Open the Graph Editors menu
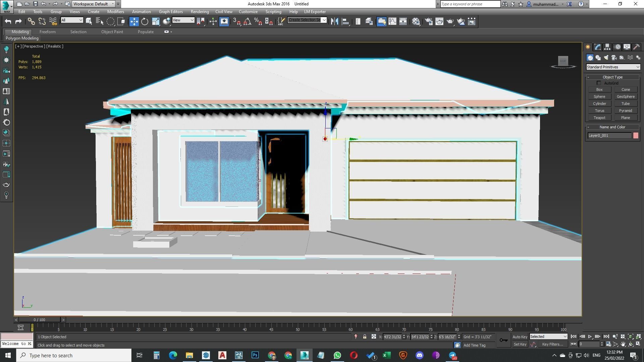 tap(171, 11)
